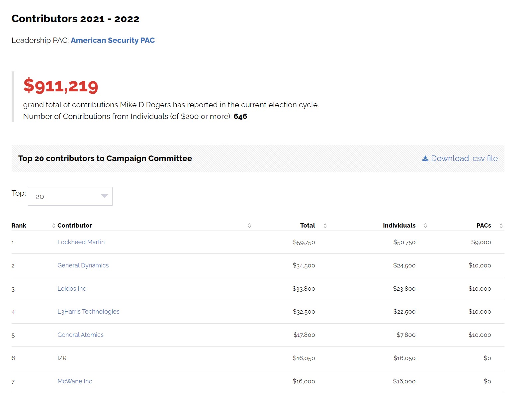Sort table by Rank column arrows
Image resolution: width=532 pixels, height=393 pixels.
[x=53, y=226]
